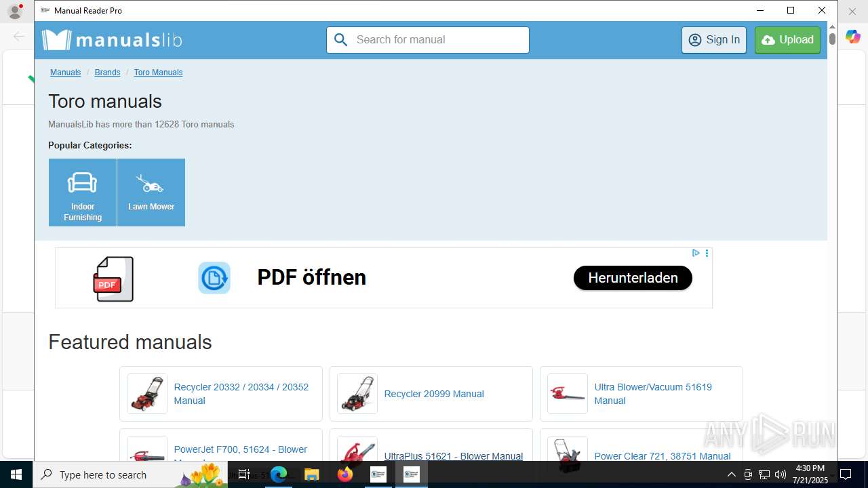Image resolution: width=868 pixels, height=488 pixels.
Task: Click the green Upload button
Action: coord(787,40)
